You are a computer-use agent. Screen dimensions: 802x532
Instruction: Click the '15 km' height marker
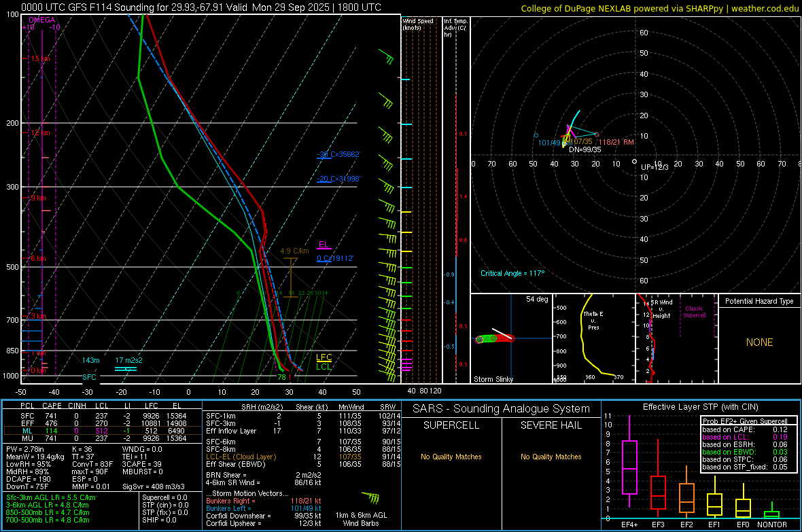click(x=40, y=59)
